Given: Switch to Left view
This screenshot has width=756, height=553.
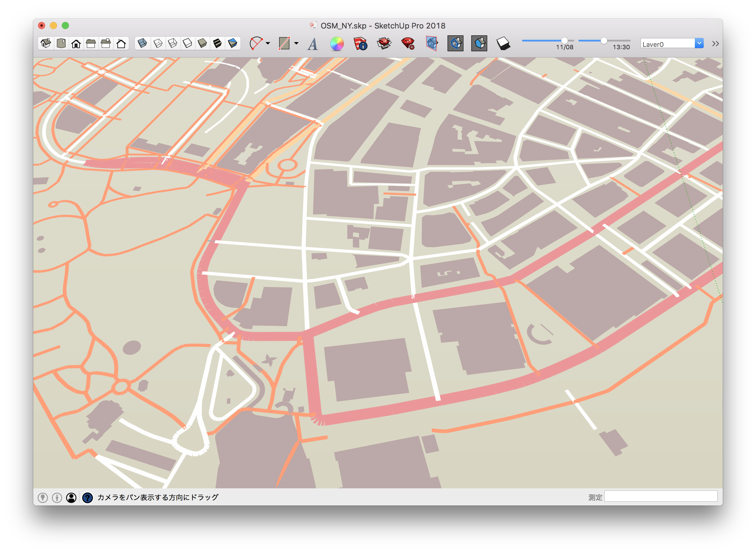Looking at the screenshot, I should click(121, 44).
